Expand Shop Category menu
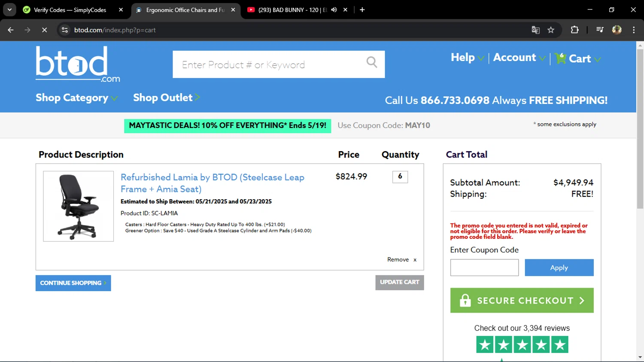644x362 pixels. [x=76, y=98]
